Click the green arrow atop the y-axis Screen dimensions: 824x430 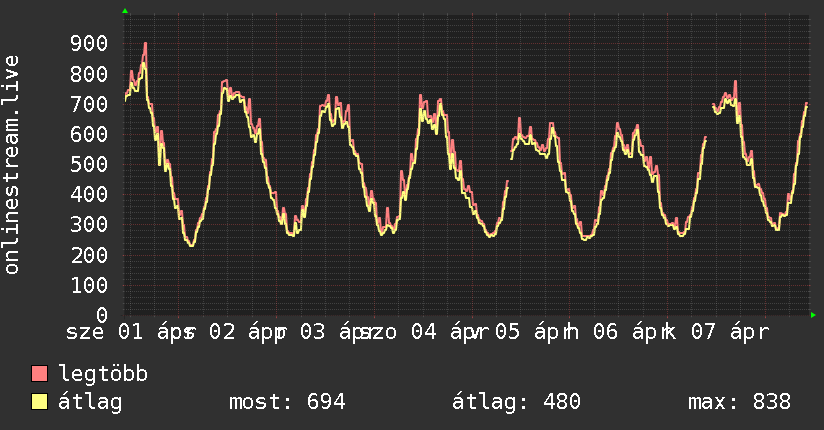pyautogui.click(x=125, y=11)
